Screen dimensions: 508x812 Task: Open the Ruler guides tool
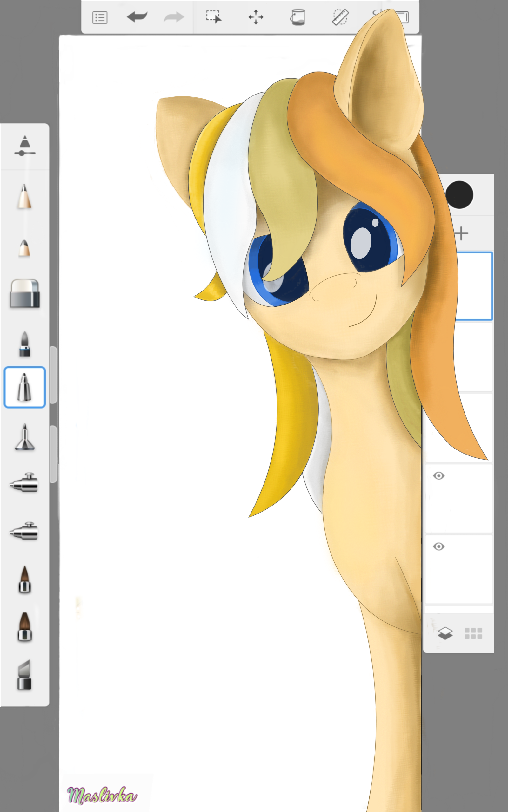340,17
